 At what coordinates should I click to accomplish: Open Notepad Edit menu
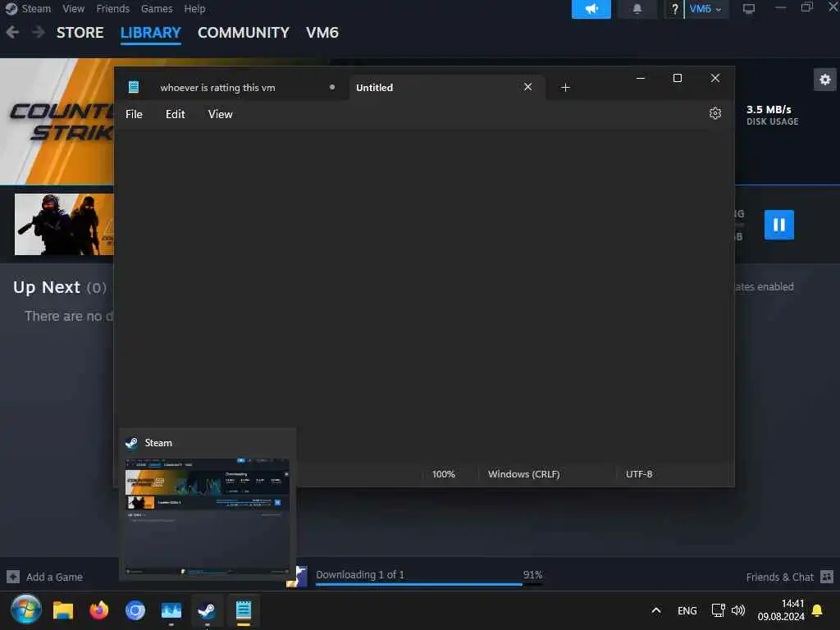tap(176, 114)
